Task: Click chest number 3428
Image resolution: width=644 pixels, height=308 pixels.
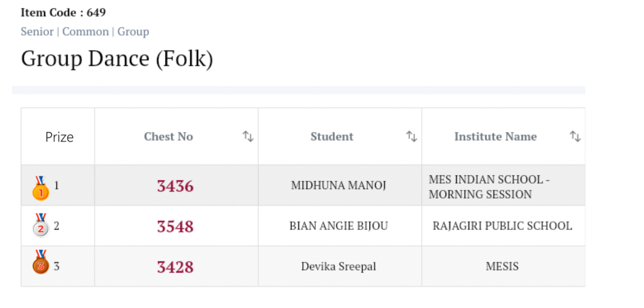Action: (175, 266)
